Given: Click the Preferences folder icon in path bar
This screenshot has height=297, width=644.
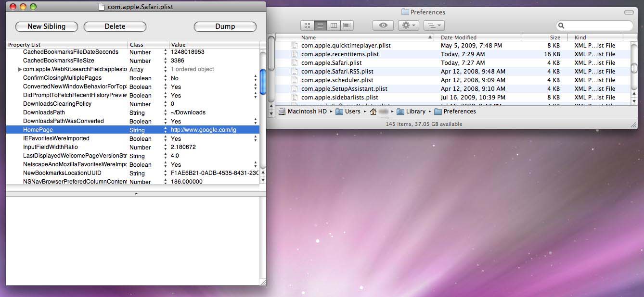Looking at the screenshot, I should (x=438, y=111).
